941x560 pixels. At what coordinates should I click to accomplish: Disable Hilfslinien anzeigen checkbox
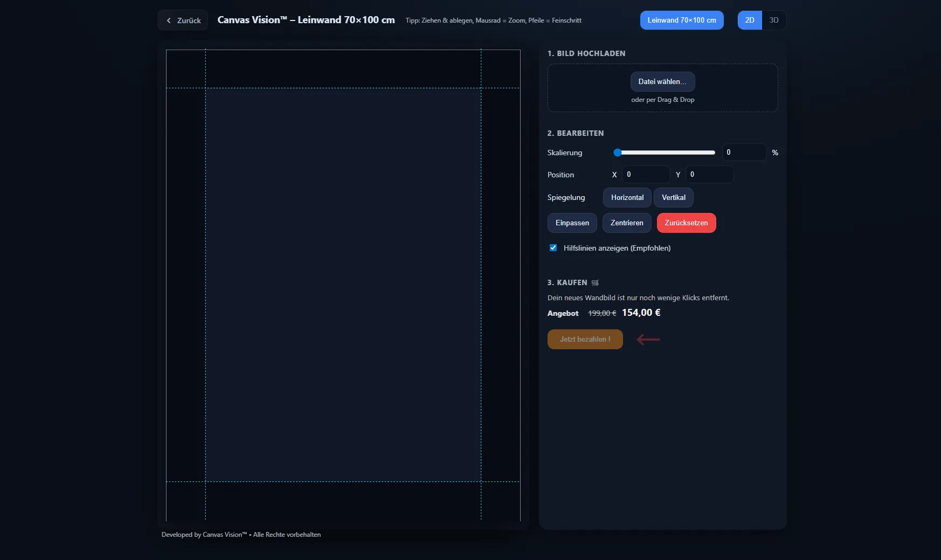[553, 247]
